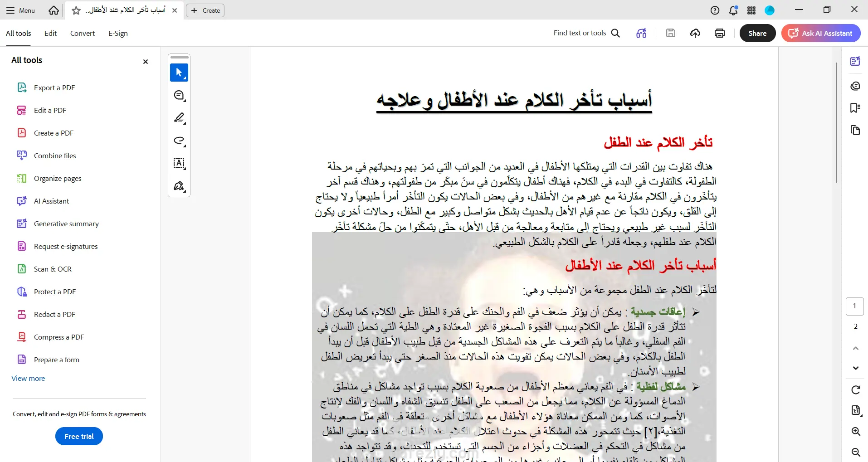
Task: Click the Share button
Action: click(x=757, y=33)
